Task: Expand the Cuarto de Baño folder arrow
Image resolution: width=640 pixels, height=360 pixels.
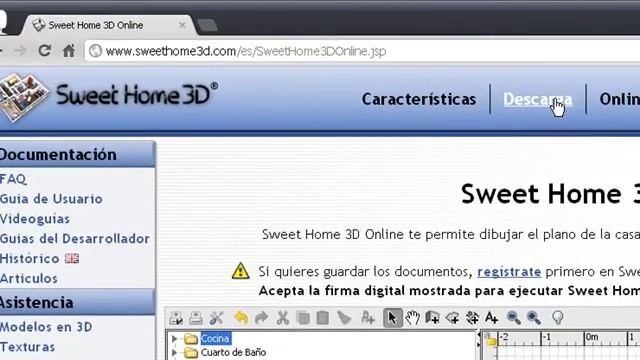Action: [174, 352]
